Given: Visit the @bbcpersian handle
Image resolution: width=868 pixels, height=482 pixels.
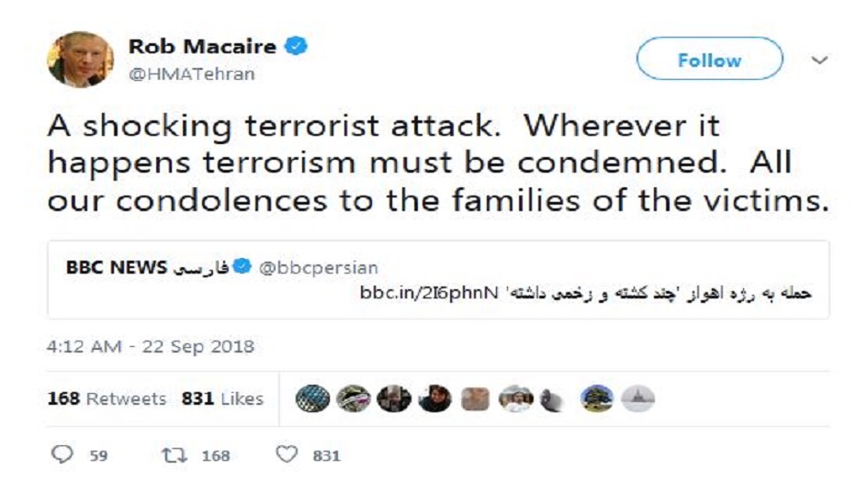Looking at the screenshot, I should click(318, 267).
